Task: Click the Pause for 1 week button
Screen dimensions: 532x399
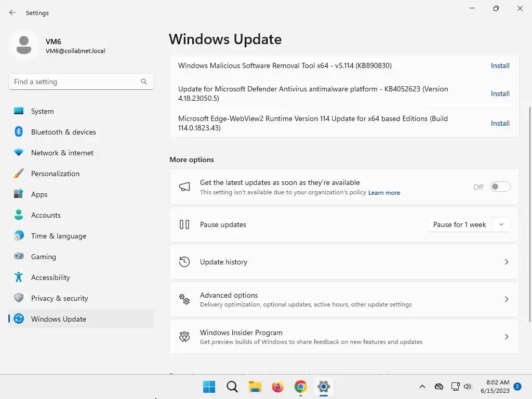Action: 460,224
